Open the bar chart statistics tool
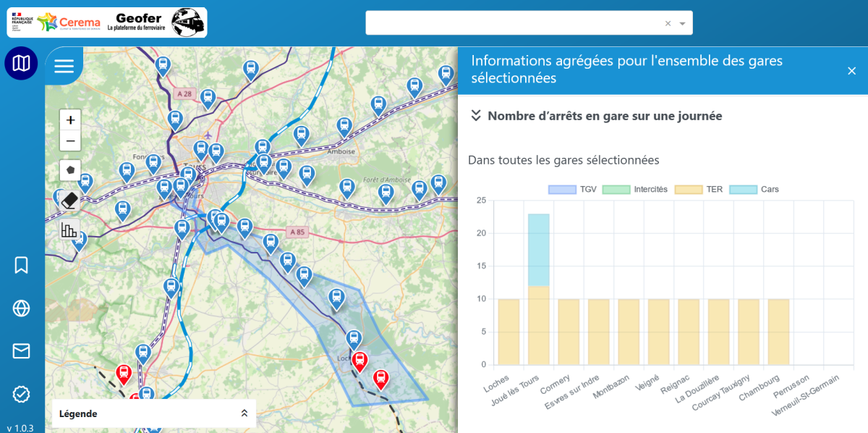Image resolution: width=868 pixels, height=433 pixels. tap(69, 230)
